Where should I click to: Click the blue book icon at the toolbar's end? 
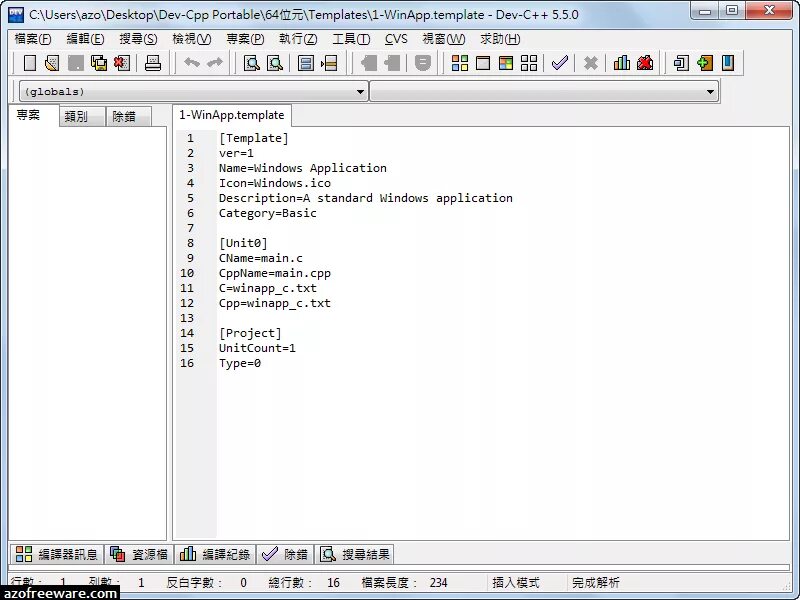(728, 63)
